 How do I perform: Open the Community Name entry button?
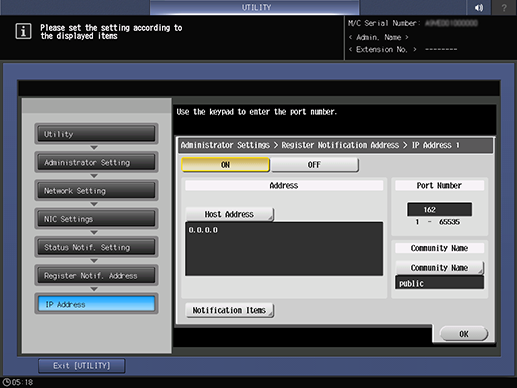pos(439,268)
